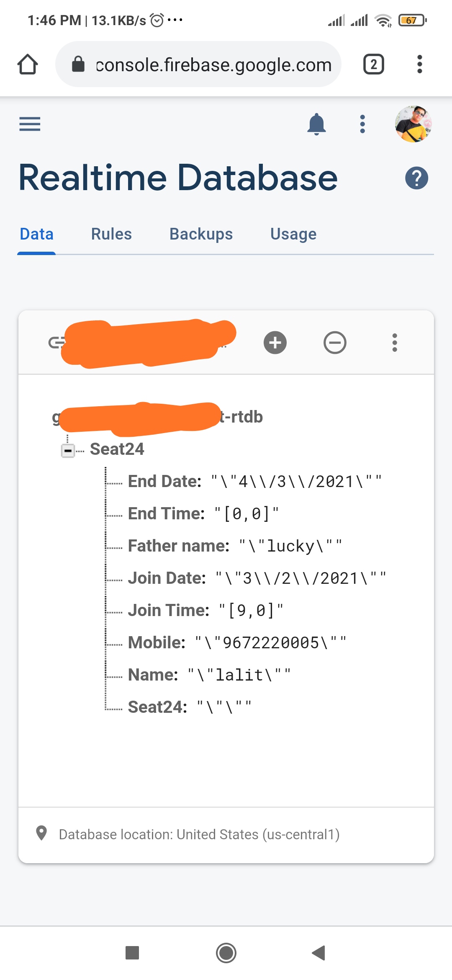Viewport: 452px width, 980px height.
Task: Select the Seat24 parent node label
Action: pyautogui.click(x=117, y=449)
